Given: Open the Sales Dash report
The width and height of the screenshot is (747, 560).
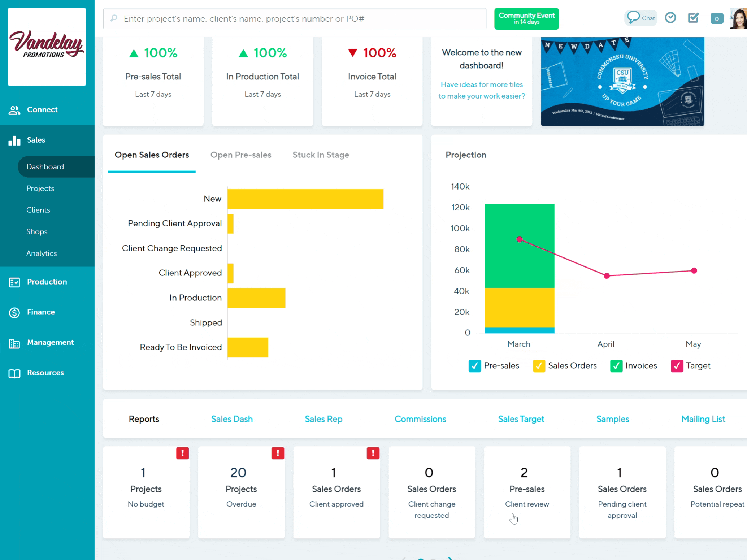Looking at the screenshot, I should pos(231,419).
